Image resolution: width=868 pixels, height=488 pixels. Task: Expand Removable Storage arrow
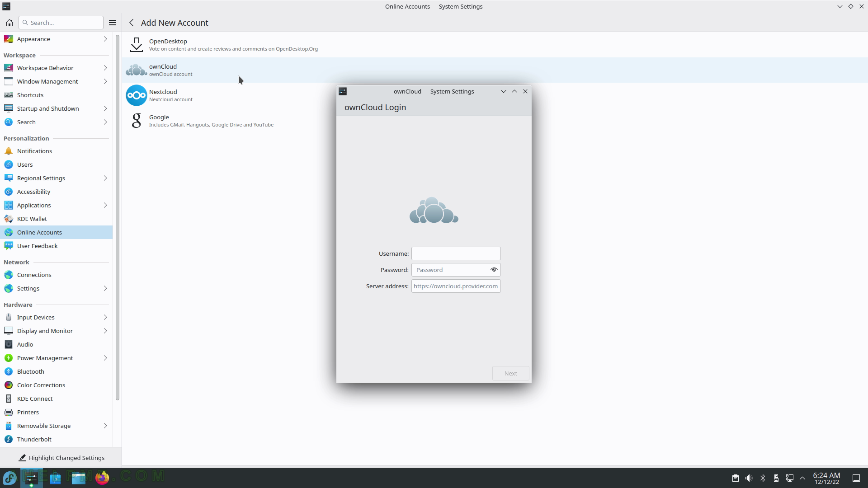105,426
